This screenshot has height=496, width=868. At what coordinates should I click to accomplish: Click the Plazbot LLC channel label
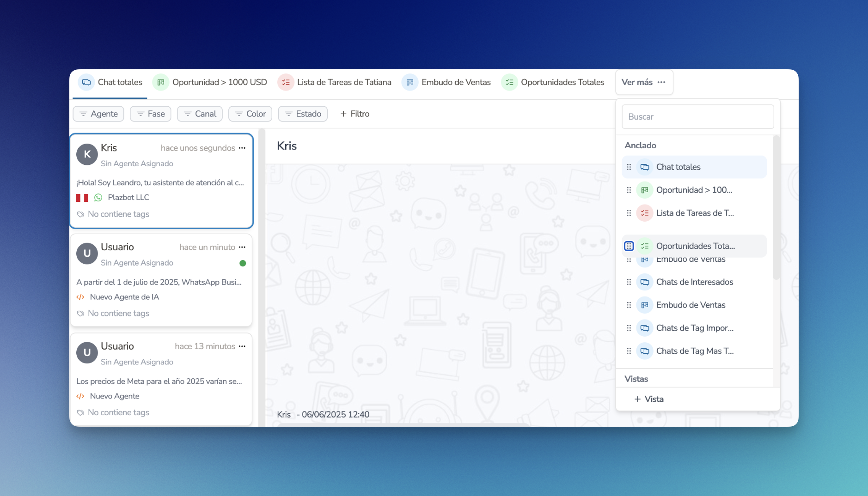[x=128, y=198]
